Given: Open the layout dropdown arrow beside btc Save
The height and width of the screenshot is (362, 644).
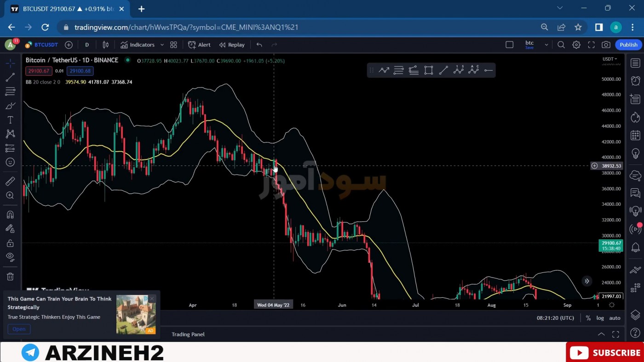Looking at the screenshot, I should (x=546, y=45).
